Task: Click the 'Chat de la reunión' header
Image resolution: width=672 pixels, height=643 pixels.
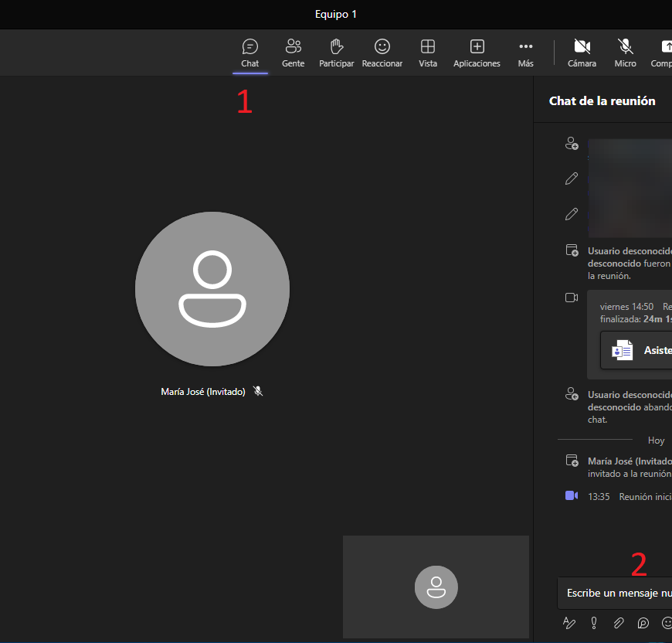Action: [602, 101]
